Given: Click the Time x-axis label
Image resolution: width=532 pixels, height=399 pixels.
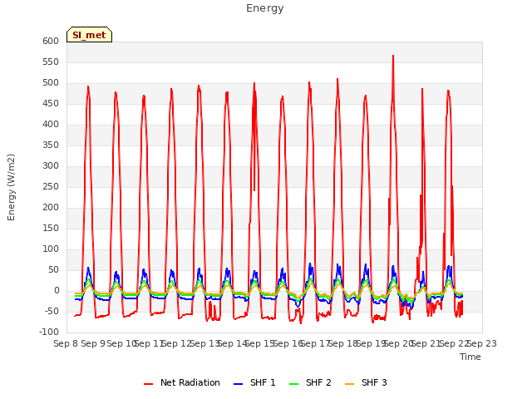Looking at the screenshot, I should (470, 357).
